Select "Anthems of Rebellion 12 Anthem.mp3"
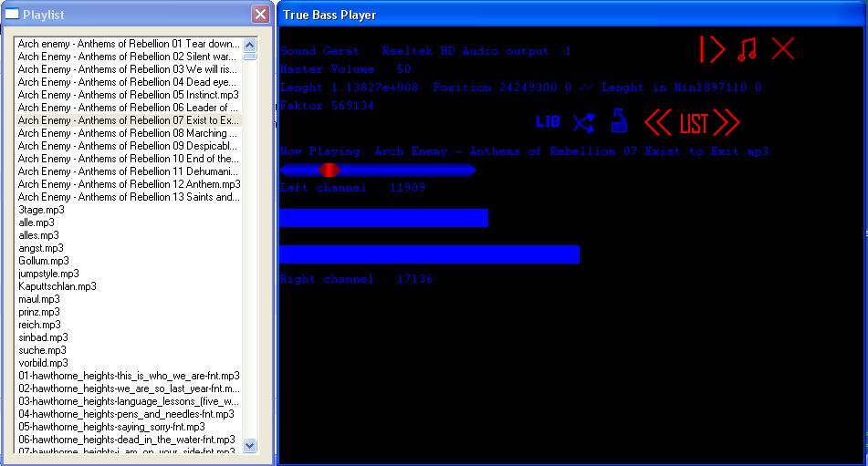 point(129,184)
